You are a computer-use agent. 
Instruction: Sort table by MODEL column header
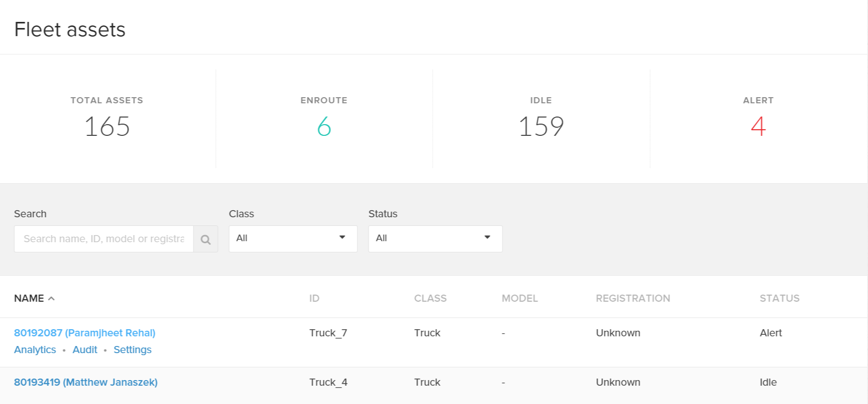[x=519, y=299]
